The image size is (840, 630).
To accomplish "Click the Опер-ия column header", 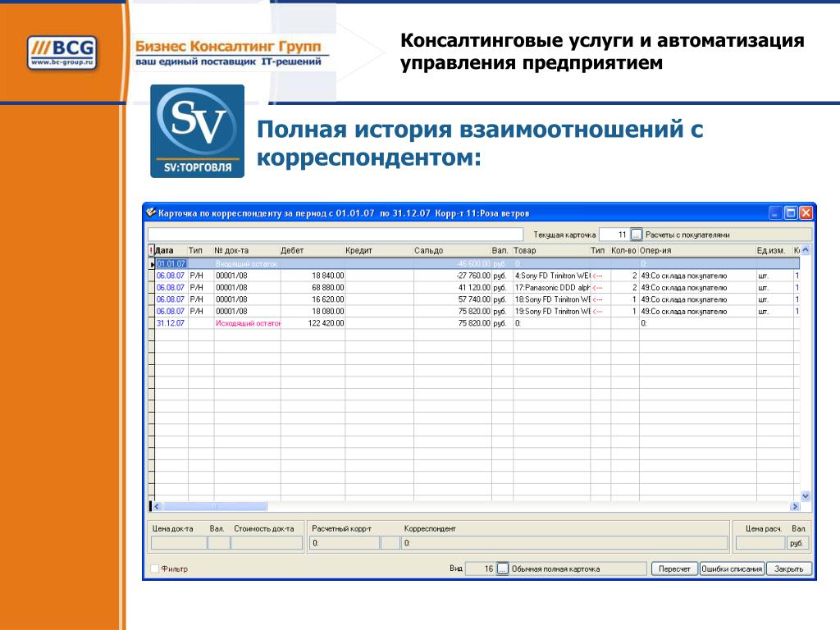I will [697, 250].
